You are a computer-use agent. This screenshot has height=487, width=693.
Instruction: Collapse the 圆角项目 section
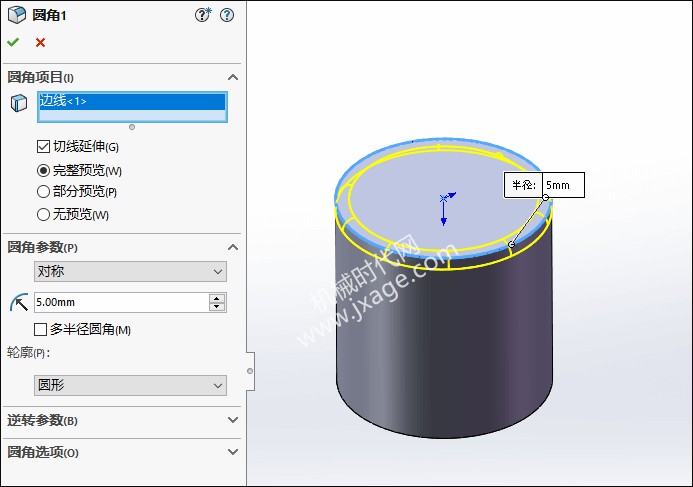point(233,77)
